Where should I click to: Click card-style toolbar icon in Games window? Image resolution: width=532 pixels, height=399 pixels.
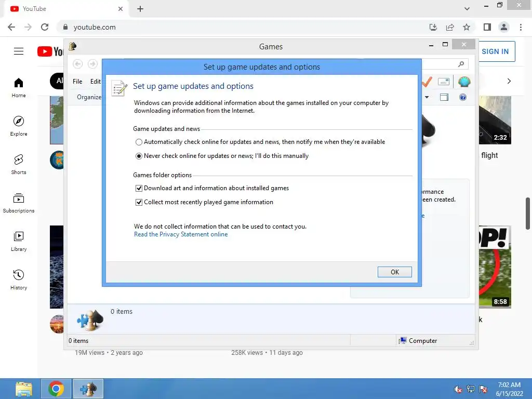(444, 82)
